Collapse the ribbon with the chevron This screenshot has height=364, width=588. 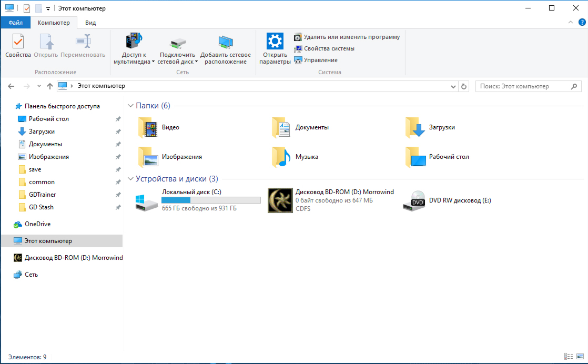(571, 23)
